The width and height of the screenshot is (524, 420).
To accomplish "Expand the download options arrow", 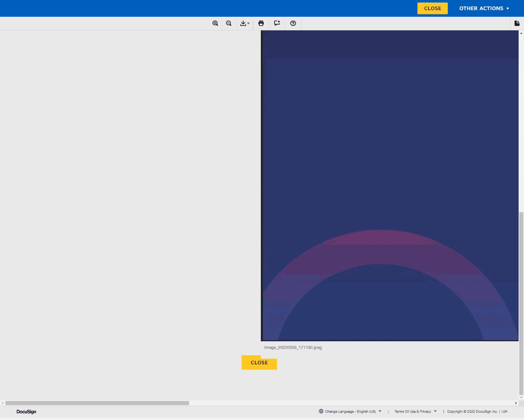I will coord(248,24).
